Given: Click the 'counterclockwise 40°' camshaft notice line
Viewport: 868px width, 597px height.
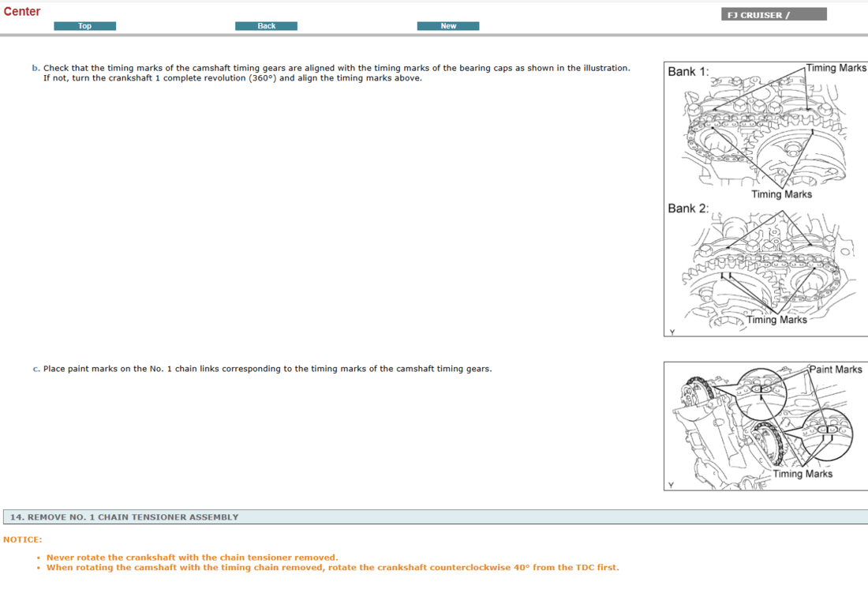Looking at the screenshot, I should point(332,568).
